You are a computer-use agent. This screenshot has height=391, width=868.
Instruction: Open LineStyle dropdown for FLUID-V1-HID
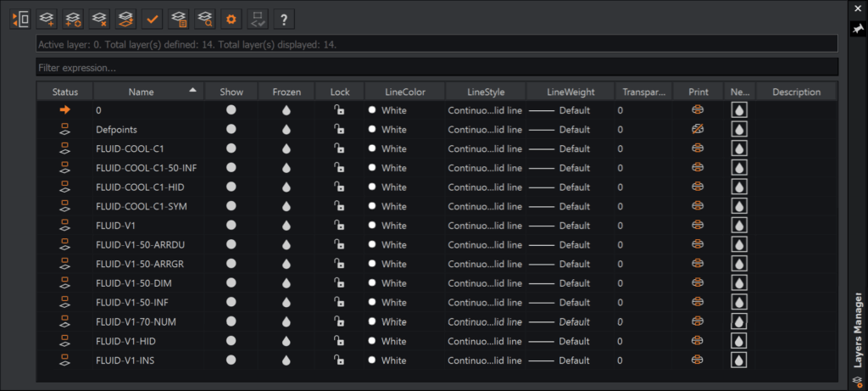(x=485, y=341)
